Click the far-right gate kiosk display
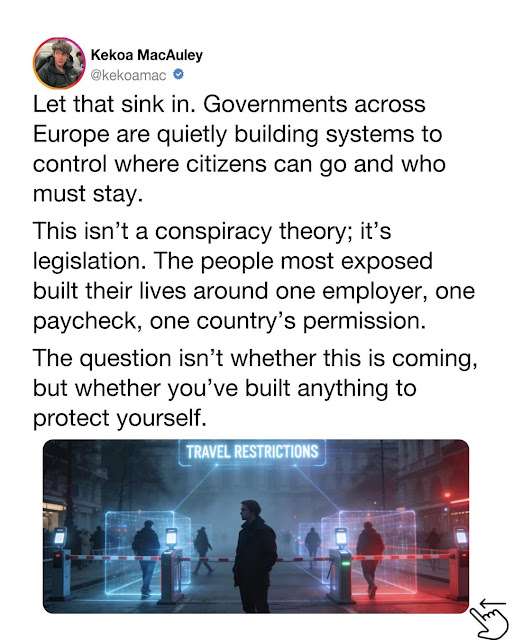Image resolution: width=512 pixels, height=640 pixels. [x=461, y=536]
